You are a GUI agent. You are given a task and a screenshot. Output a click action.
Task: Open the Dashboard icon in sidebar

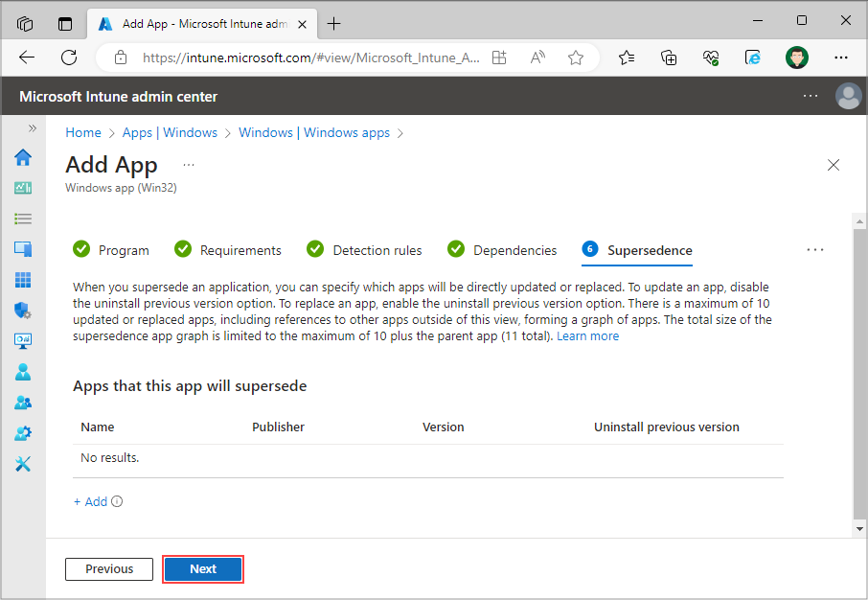[x=23, y=189]
